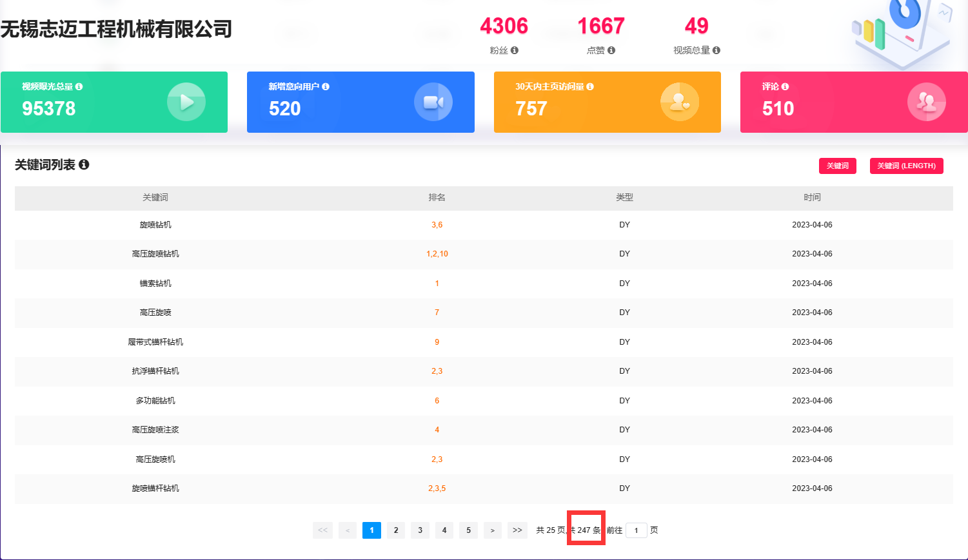Click keyword 旋喷钻机

tap(155, 225)
